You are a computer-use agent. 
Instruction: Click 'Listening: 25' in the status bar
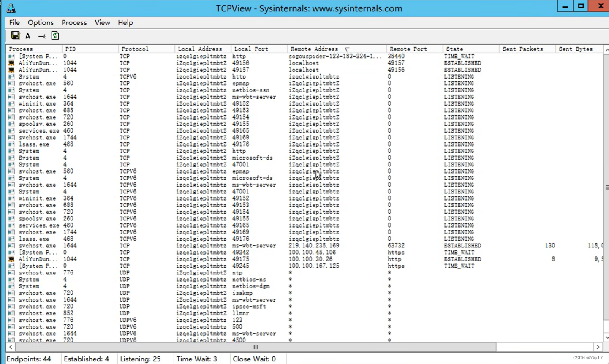tap(140, 359)
